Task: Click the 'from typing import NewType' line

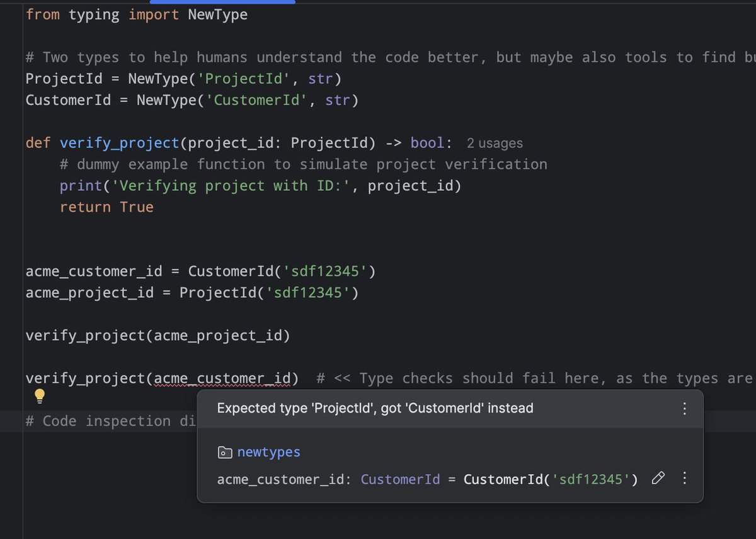Action: pyautogui.click(x=137, y=15)
